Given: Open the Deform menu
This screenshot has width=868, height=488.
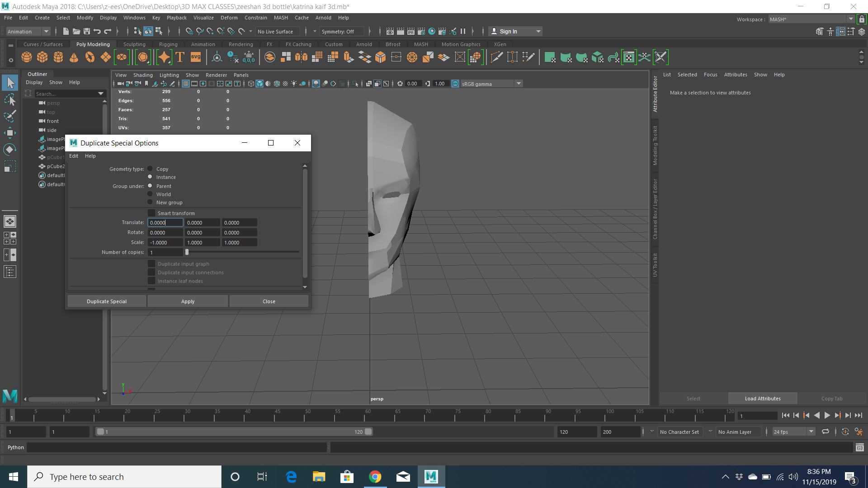Looking at the screenshot, I should pos(229,18).
